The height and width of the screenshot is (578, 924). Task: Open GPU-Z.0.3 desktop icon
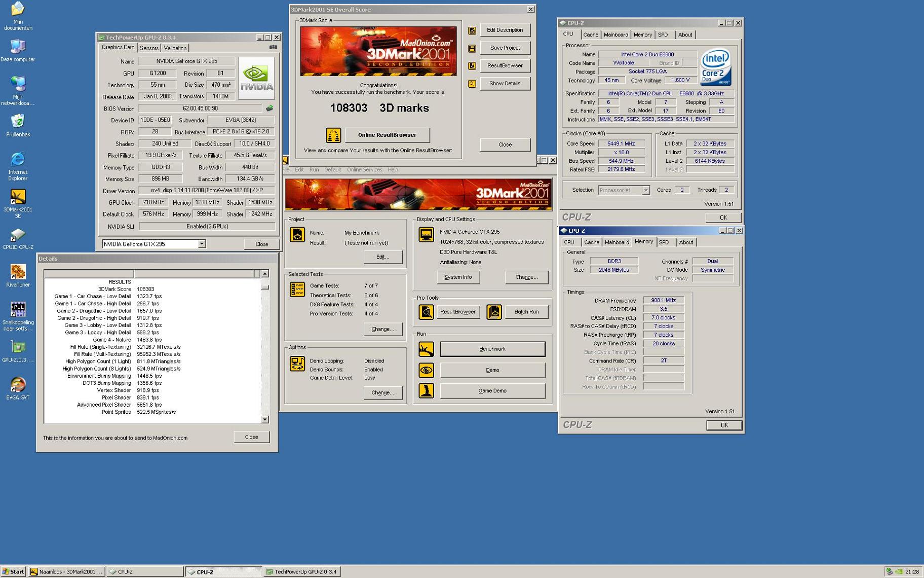[18, 347]
